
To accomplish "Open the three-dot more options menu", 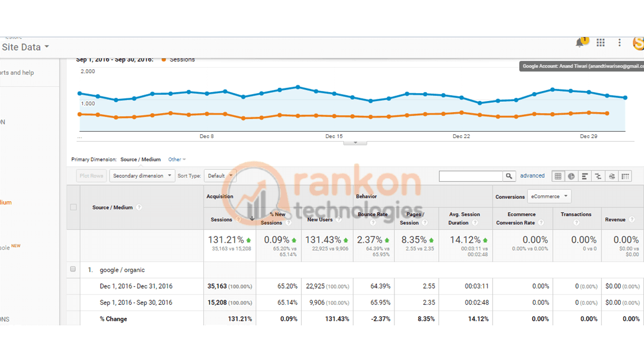I will 620,43.
